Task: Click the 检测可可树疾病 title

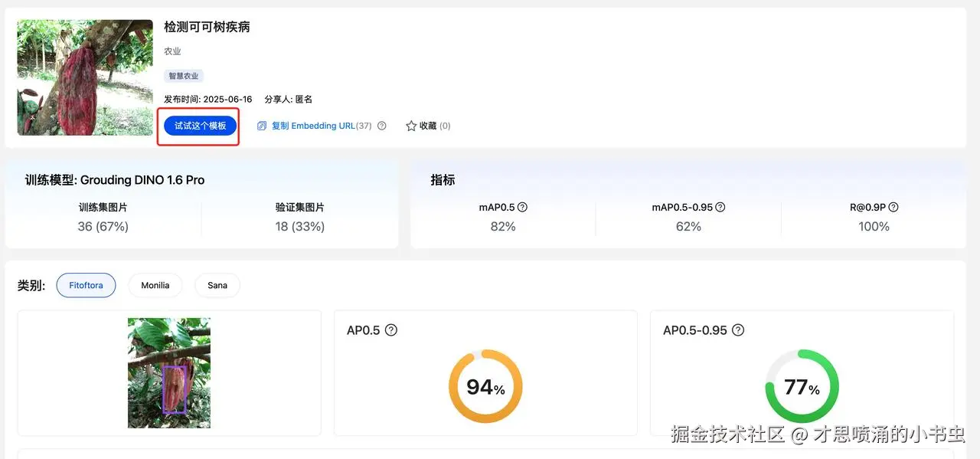Action: pos(207,27)
